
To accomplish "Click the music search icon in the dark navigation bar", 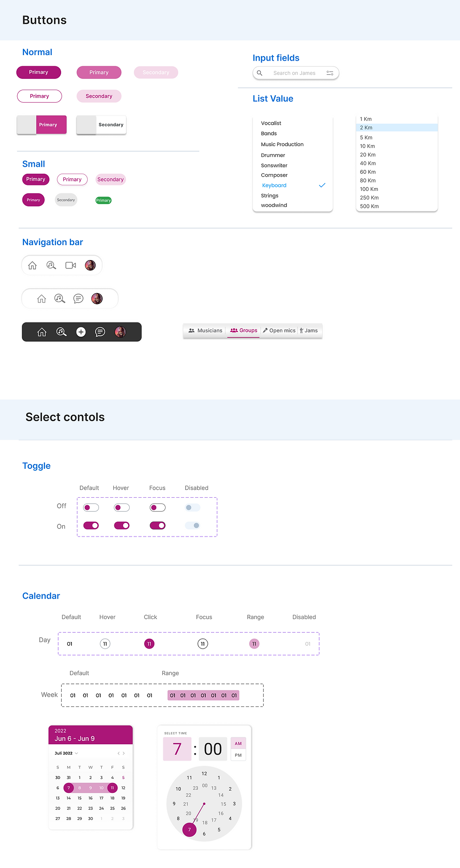I will pyautogui.click(x=61, y=332).
